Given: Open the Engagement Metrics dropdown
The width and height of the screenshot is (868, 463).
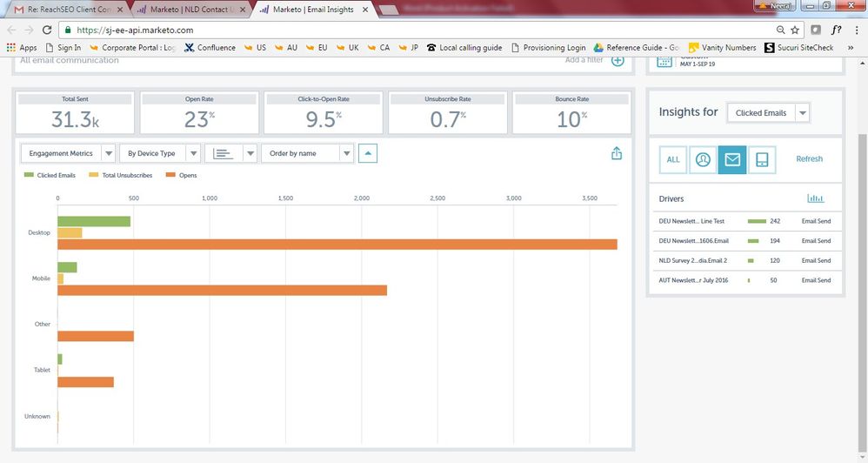Looking at the screenshot, I should tap(68, 153).
